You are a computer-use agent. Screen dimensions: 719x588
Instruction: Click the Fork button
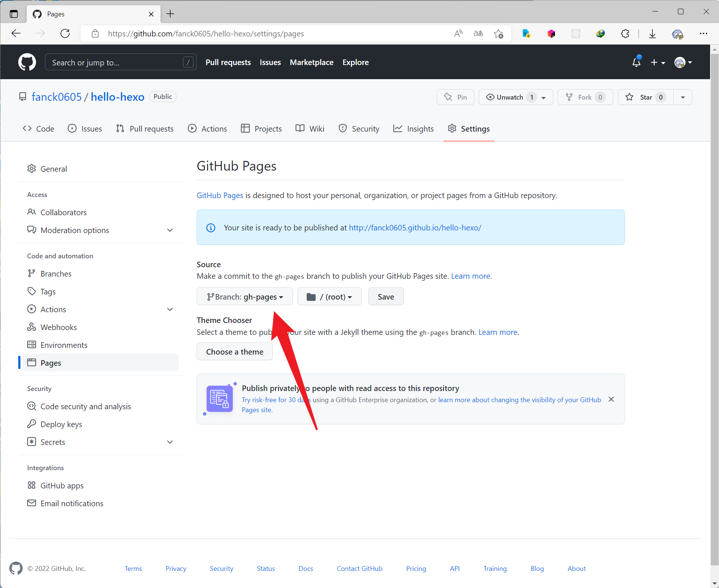coord(585,97)
